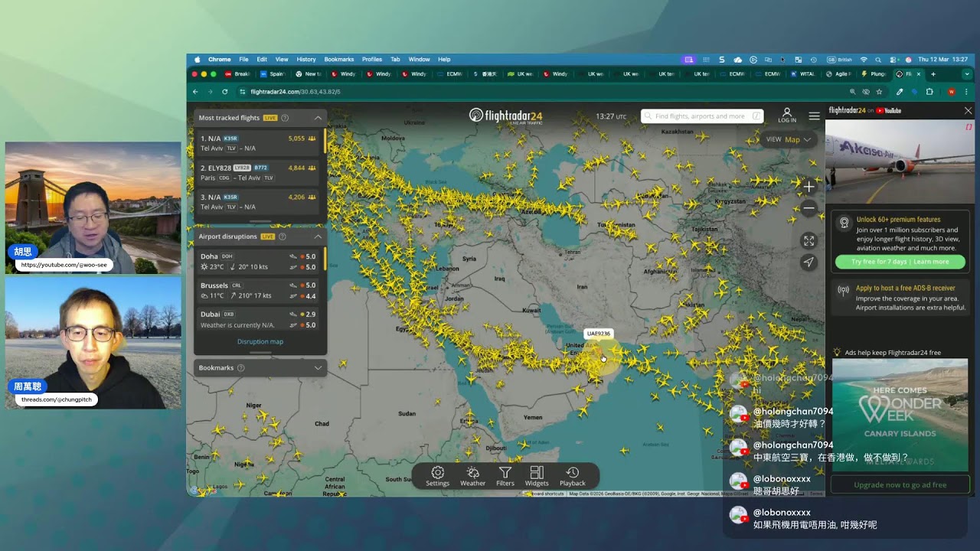Click the help icon beside Most tracked flights
The height and width of the screenshot is (551, 980).
[285, 118]
